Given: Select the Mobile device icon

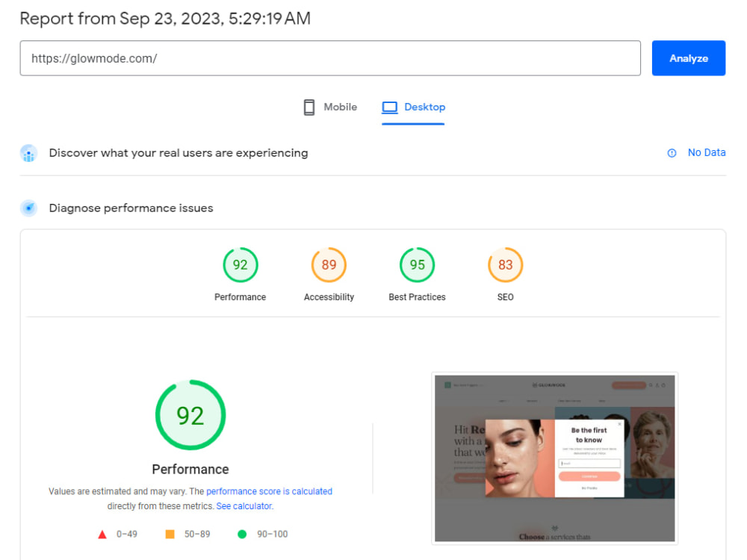Looking at the screenshot, I should tap(309, 107).
